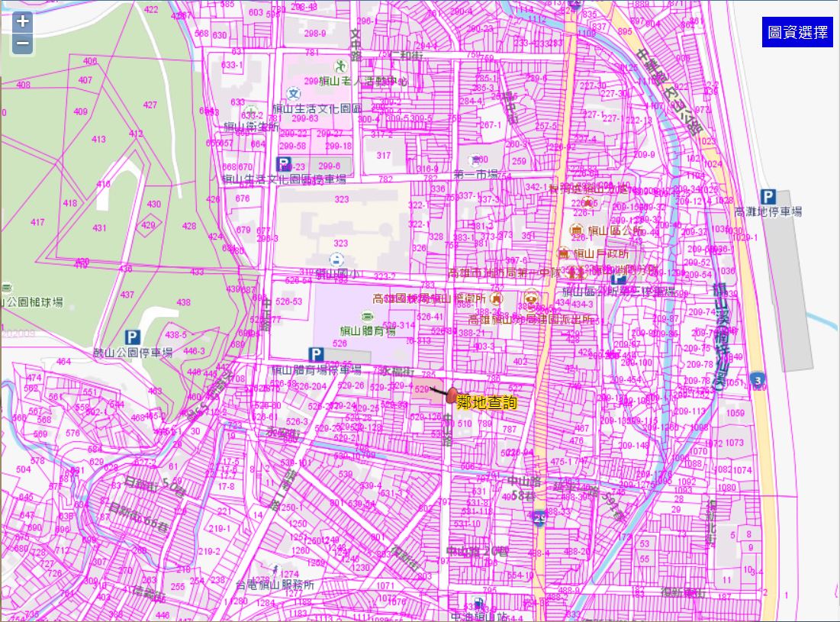Select parcel number 408
The image size is (840, 622).
(x=24, y=85)
